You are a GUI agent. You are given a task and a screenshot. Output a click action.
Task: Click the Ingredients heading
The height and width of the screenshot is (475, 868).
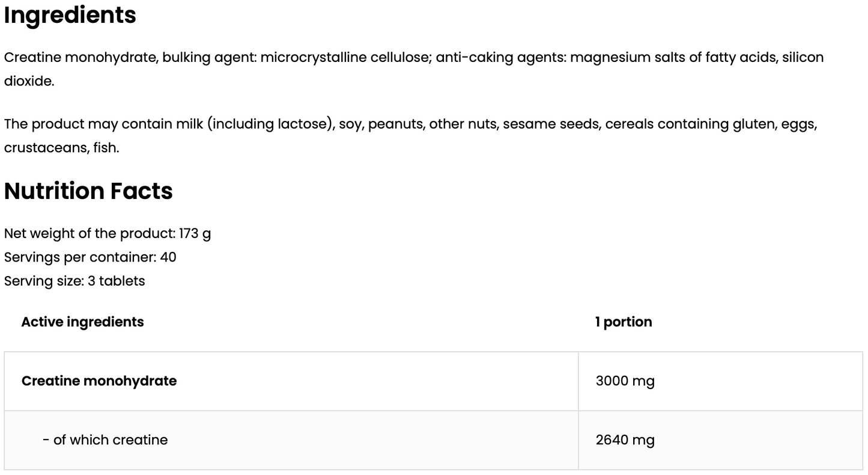tap(70, 15)
